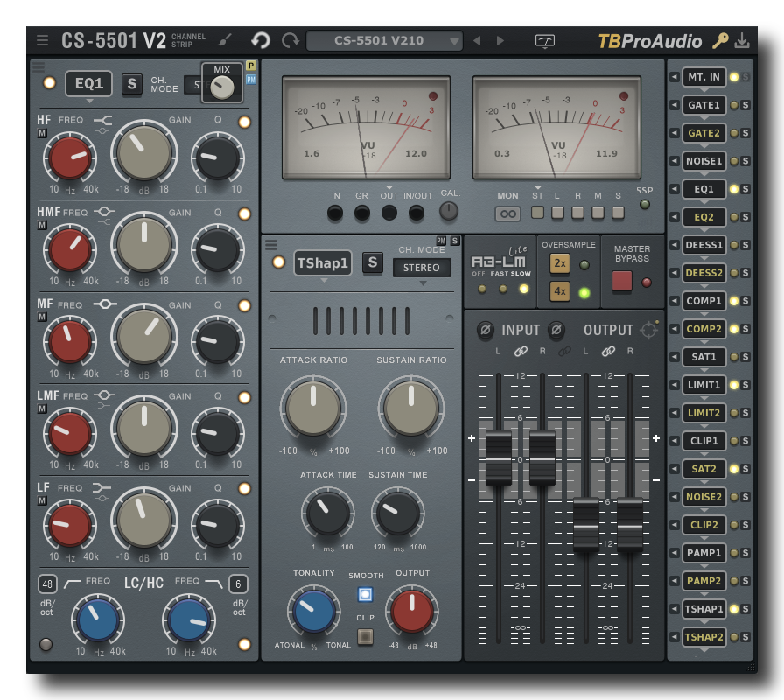Solo the TShap1 module with S button
Viewport: 784px width, 700px height.
click(372, 262)
